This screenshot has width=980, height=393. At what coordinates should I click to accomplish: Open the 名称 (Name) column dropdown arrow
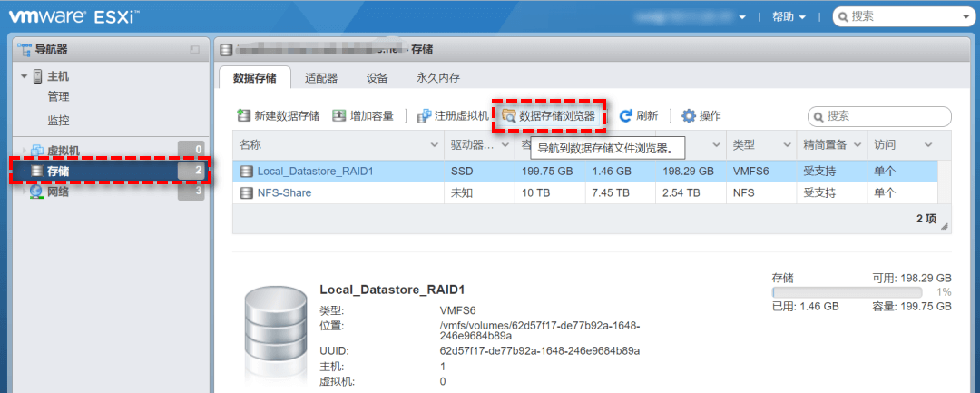434,145
